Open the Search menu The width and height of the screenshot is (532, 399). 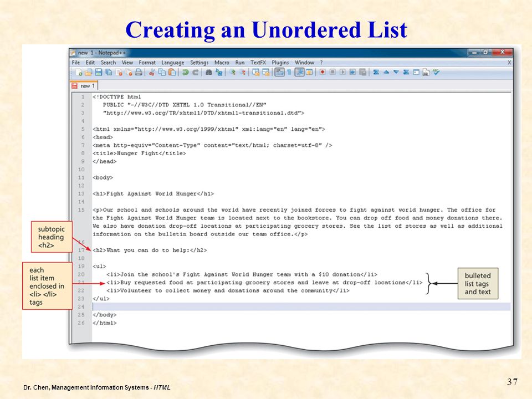click(x=108, y=63)
